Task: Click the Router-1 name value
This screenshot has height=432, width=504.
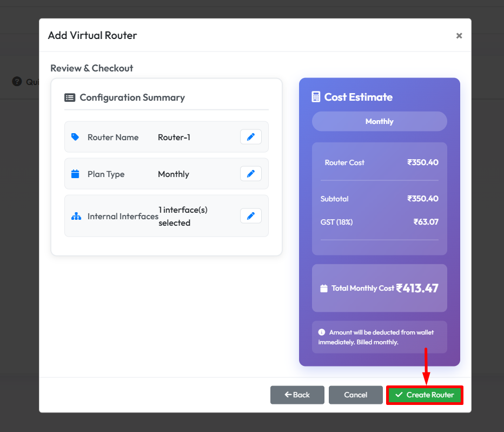Action: [x=174, y=138]
